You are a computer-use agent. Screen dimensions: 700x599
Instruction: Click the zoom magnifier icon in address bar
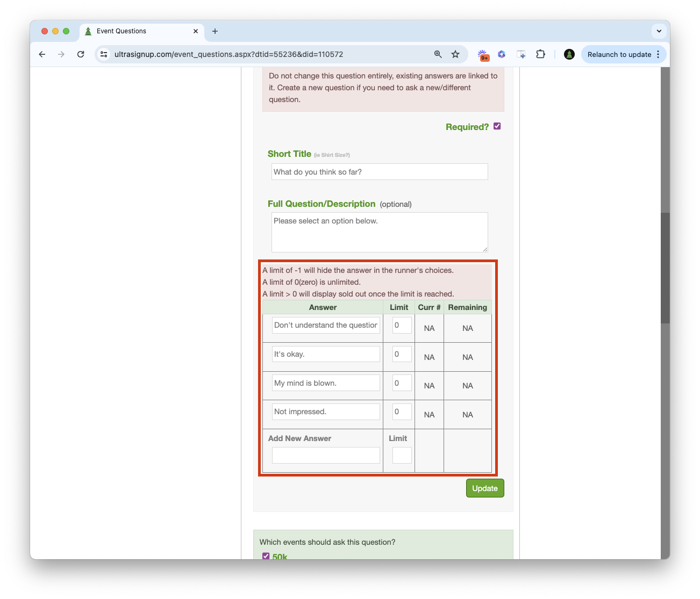438,54
